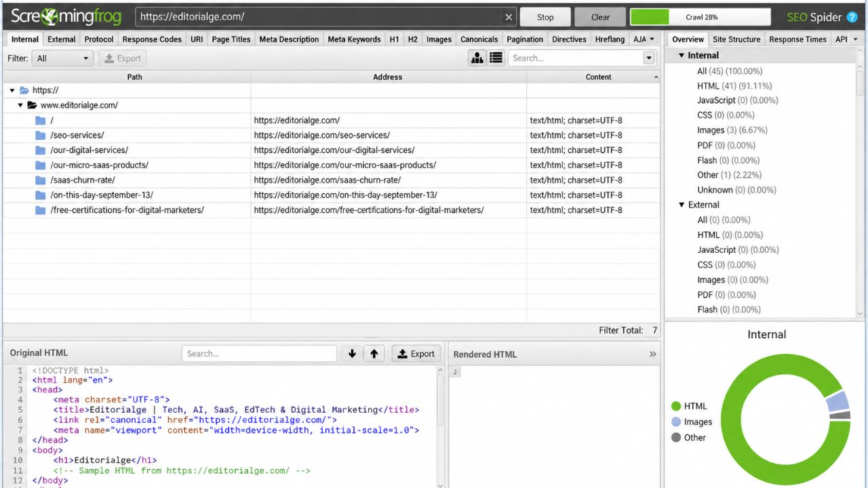Image resolution: width=868 pixels, height=488 pixels.
Task: Click the open folder icon beside www.editorialge.com/
Action: (32, 105)
